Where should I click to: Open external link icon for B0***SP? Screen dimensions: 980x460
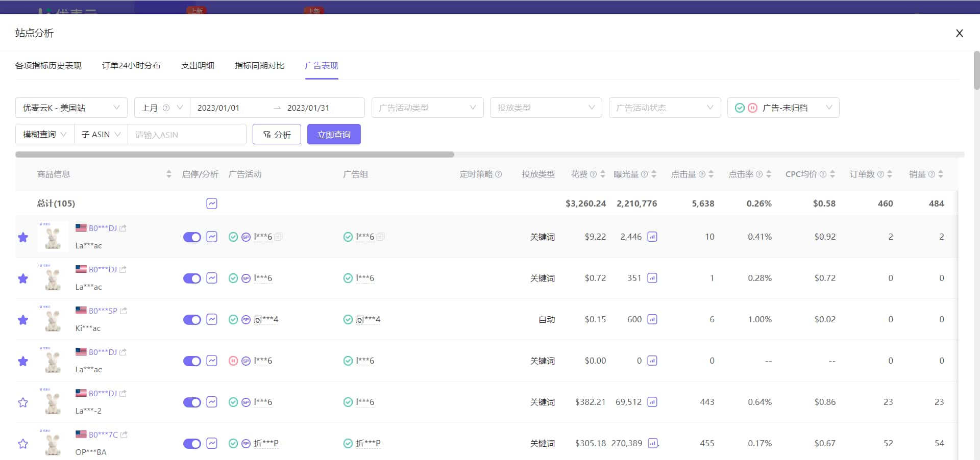click(124, 311)
